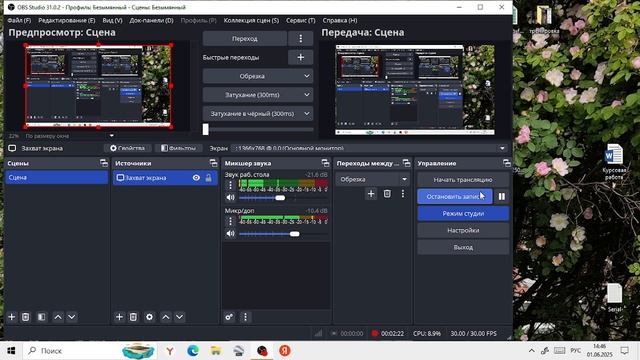Click the Переход transition button

point(245,39)
